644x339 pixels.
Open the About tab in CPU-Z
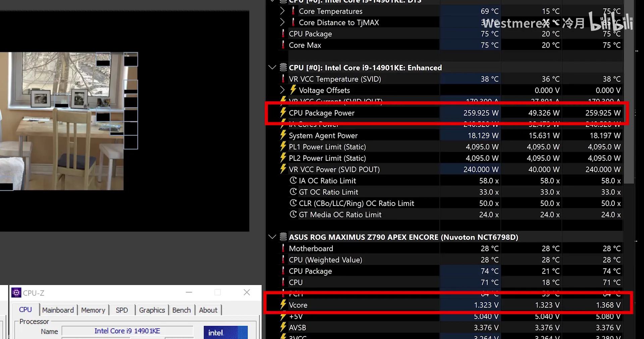coord(208,310)
